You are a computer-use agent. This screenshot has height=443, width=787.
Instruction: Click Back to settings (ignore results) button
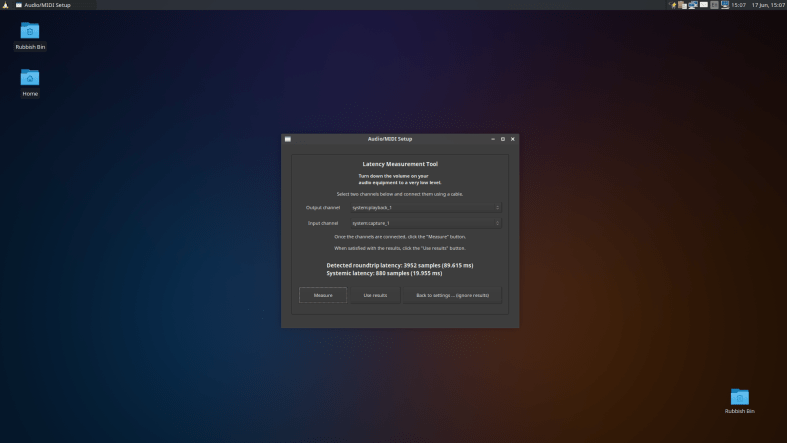(x=452, y=295)
